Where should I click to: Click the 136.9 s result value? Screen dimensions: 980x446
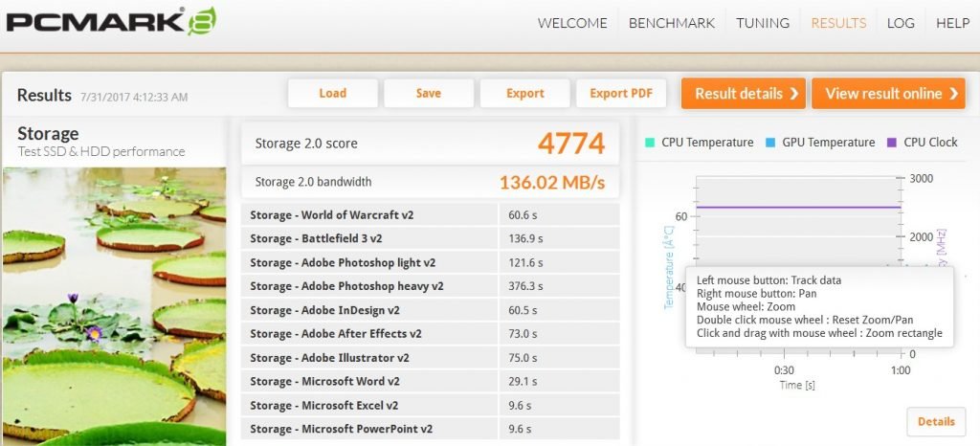[x=525, y=238]
